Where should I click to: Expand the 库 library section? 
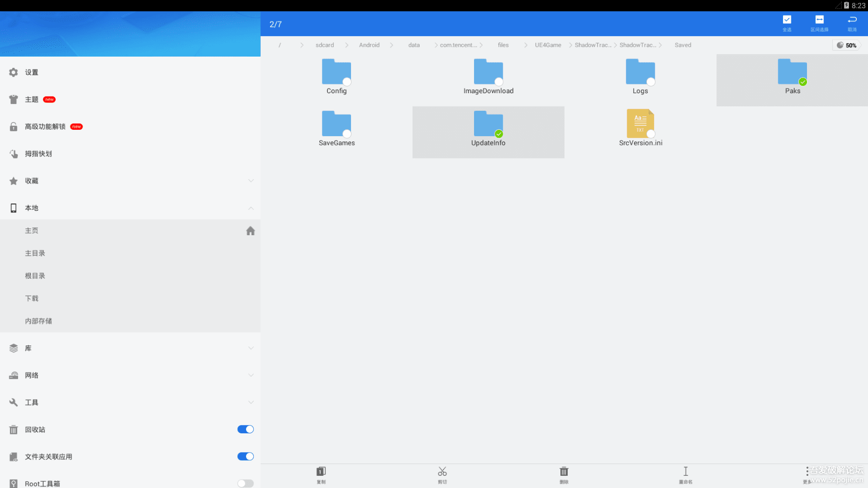click(251, 348)
